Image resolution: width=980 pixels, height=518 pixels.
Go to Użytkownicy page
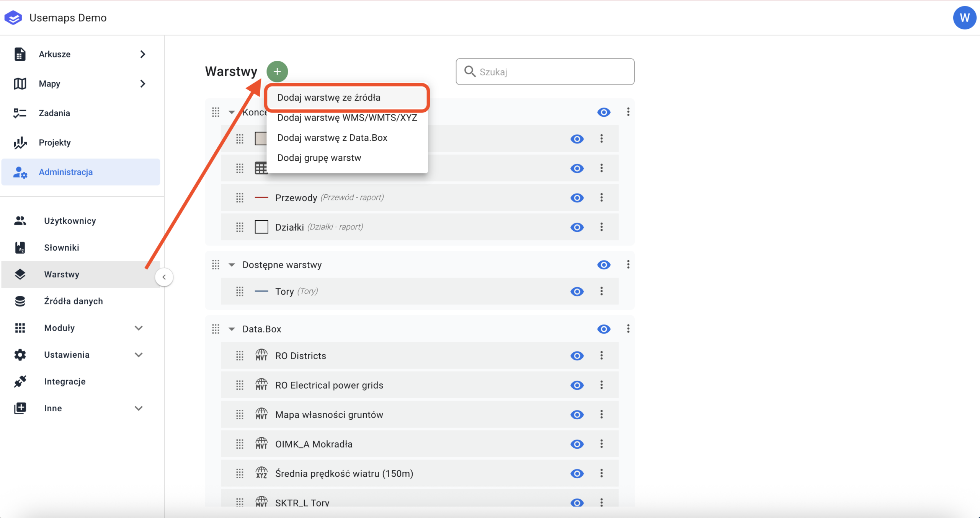click(70, 221)
